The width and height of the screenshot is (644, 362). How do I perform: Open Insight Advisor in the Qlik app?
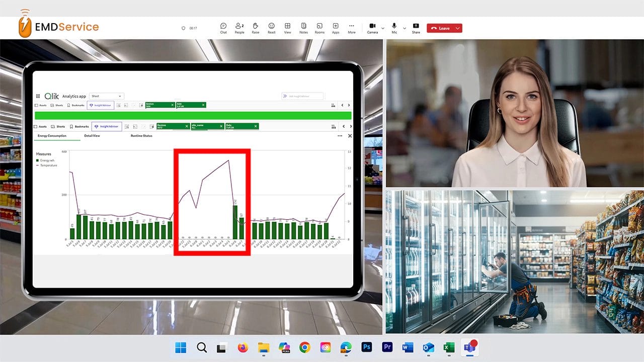pos(107,126)
